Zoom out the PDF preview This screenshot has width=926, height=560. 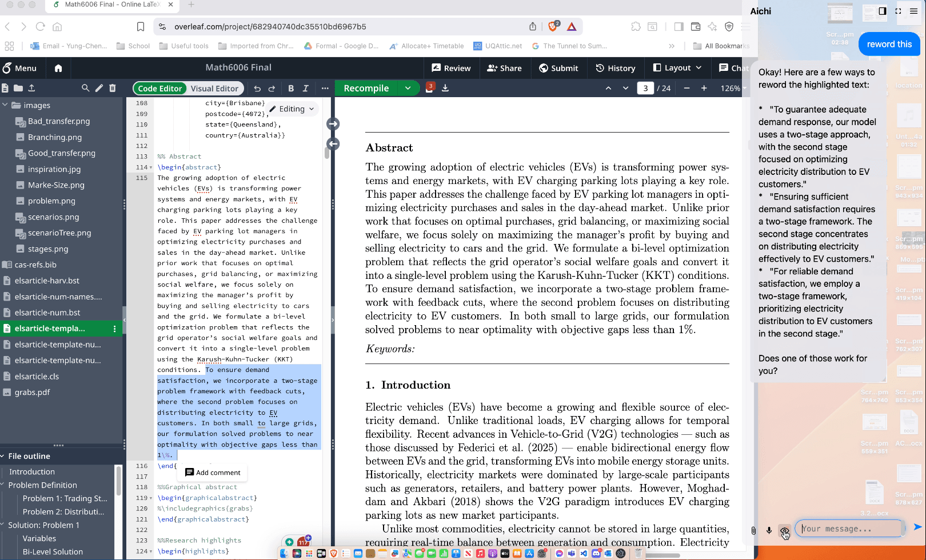[x=686, y=88]
